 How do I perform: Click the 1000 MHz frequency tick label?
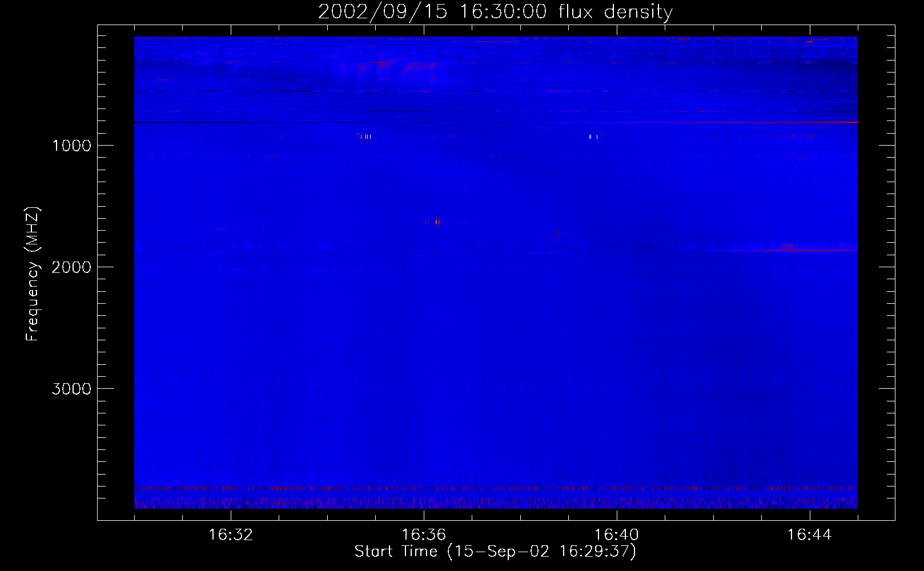point(71,146)
